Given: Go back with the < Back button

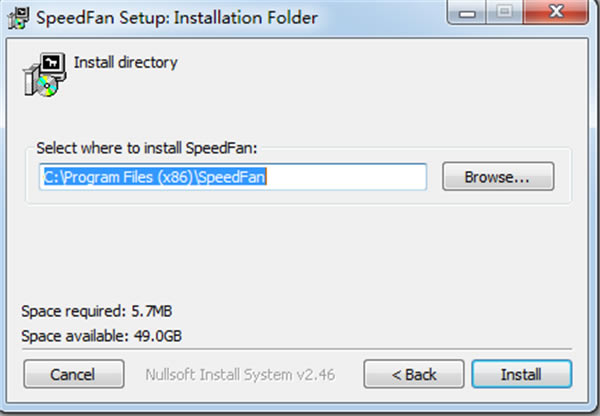Looking at the screenshot, I should (x=414, y=374).
